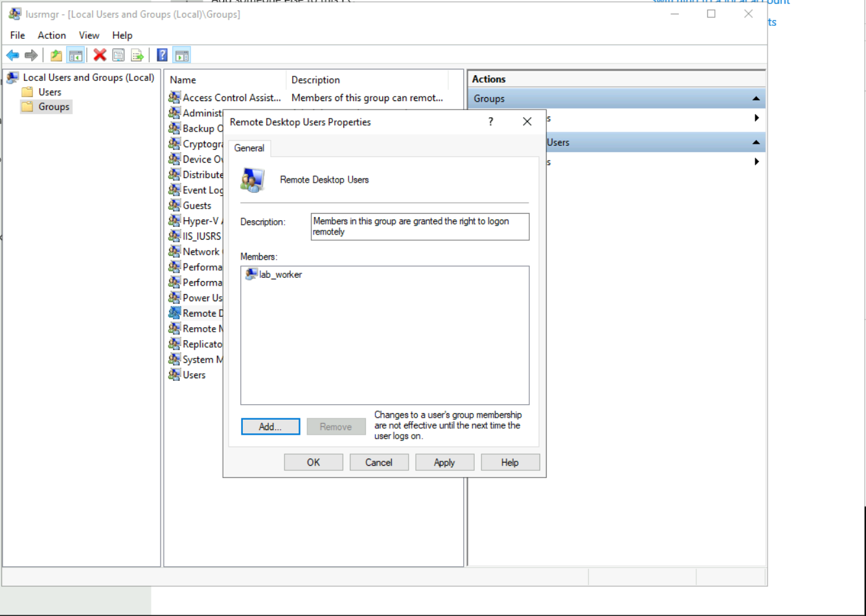The height and width of the screenshot is (616, 866).
Task: Open the Action menu
Action: (x=52, y=35)
